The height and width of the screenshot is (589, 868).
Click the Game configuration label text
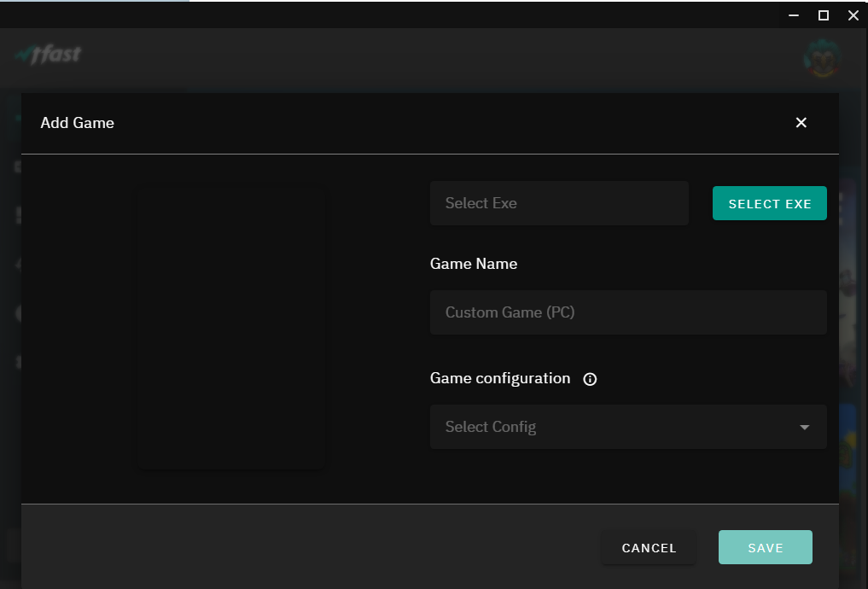coord(500,378)
